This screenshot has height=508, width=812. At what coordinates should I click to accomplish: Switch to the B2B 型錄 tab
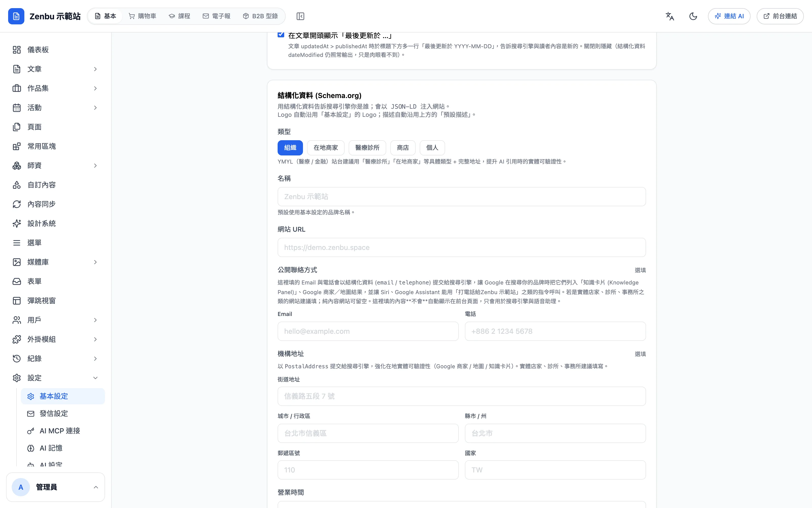[260, 16]
